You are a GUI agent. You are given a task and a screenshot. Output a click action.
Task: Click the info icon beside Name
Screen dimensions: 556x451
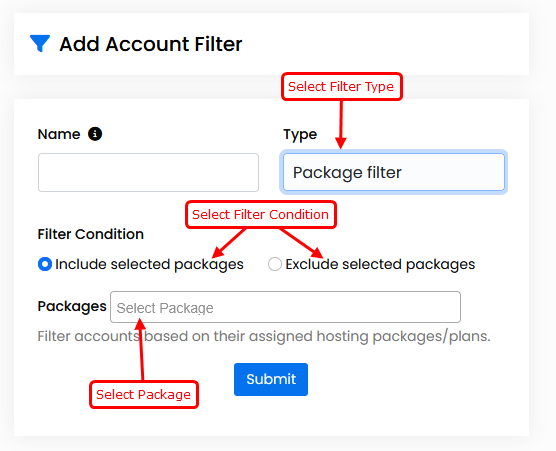click(95, 134)
